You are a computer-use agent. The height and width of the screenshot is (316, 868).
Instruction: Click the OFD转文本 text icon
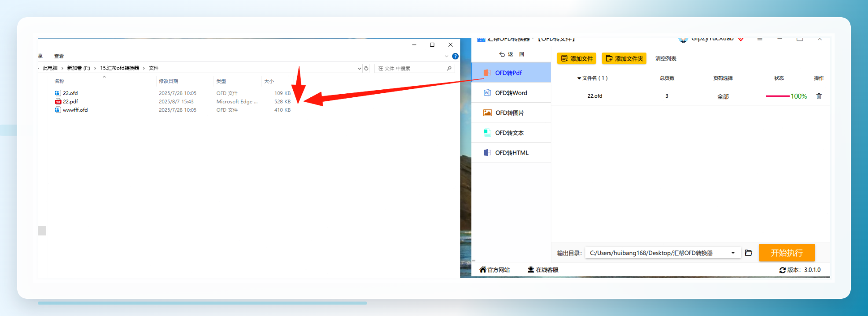tap(487, 132)
